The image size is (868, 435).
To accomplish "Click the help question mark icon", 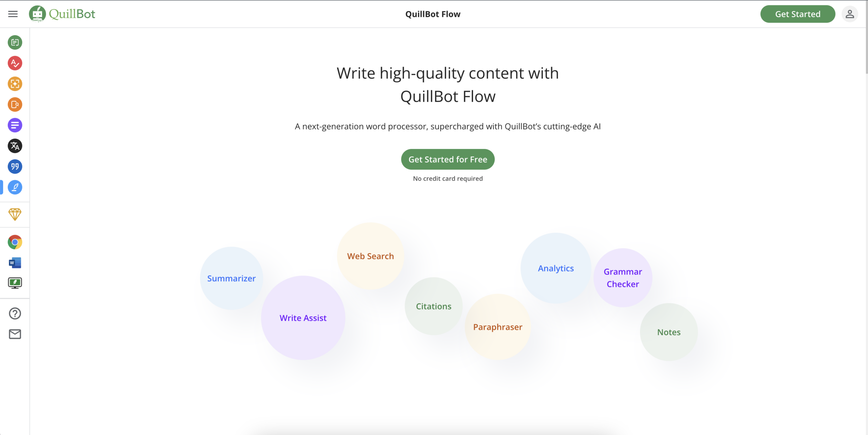I will pos(15,313).
